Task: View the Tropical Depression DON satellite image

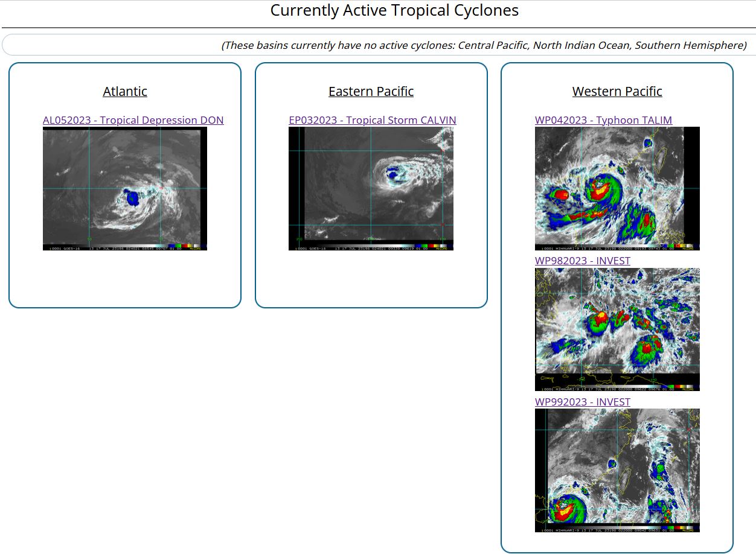Action: [125, 188]
